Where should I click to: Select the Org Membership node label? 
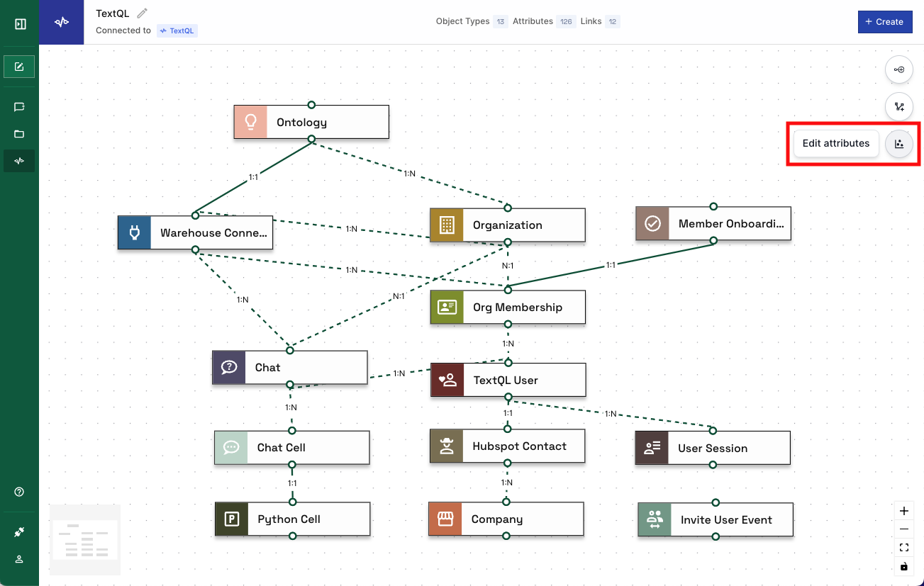[x=518, y=308]
